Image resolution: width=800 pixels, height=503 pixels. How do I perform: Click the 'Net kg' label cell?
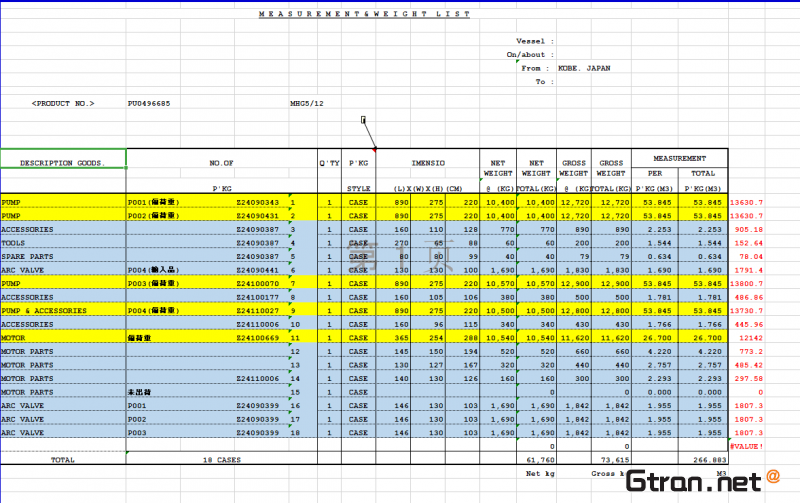pyautogui.click(x=540, y=474)
